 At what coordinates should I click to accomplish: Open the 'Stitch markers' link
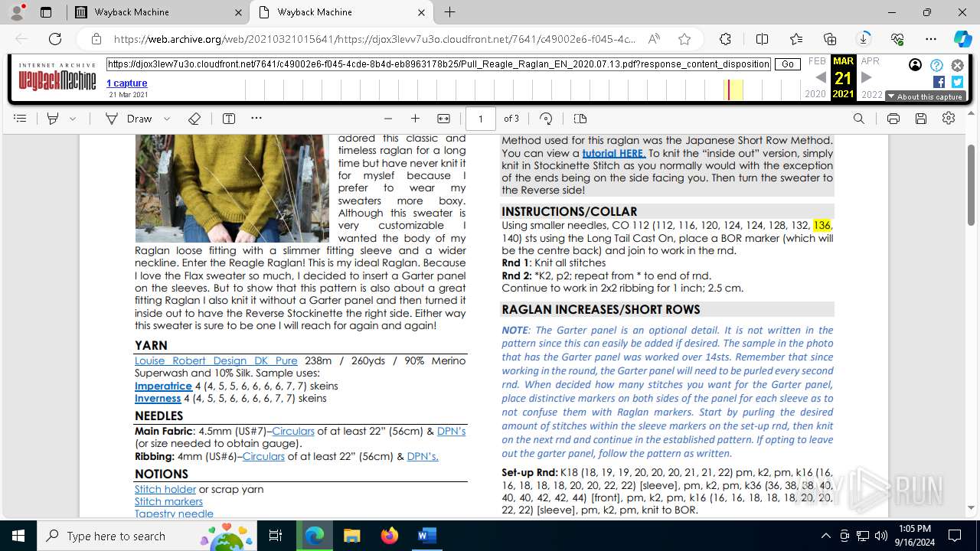(168, 501)
